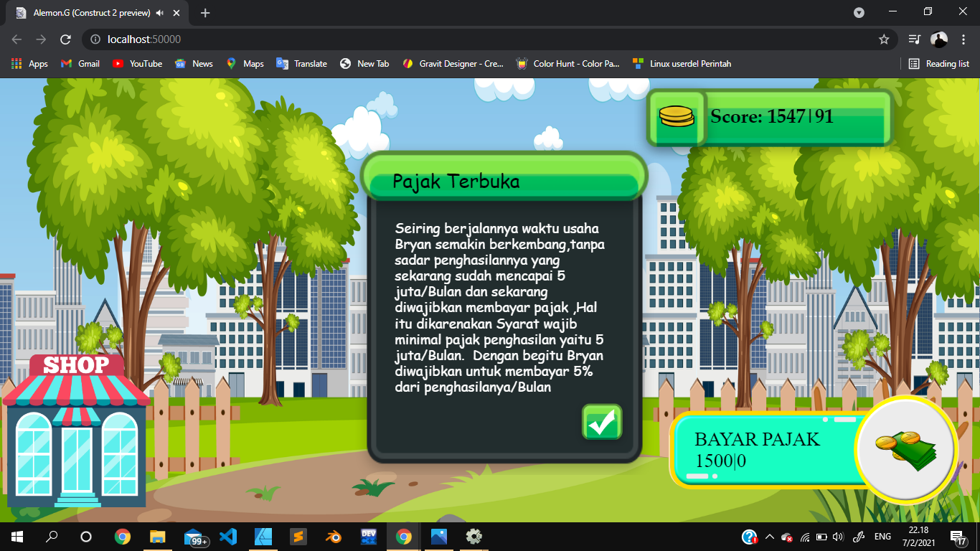This screenshot has height=551, width=980.
Task: Select the Alemon.G (Construct 2 preview) tab
Action: (x=98, y=13)
